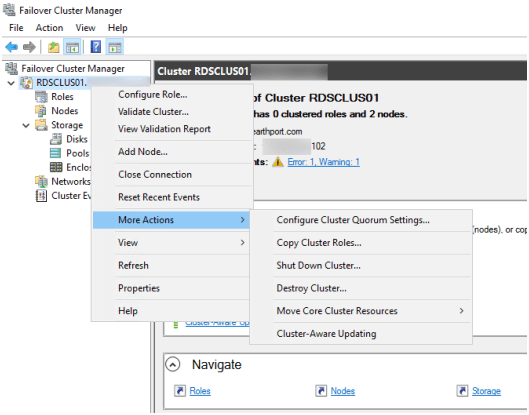Follow the Roles link under Navigate

(x=200, y=391)
